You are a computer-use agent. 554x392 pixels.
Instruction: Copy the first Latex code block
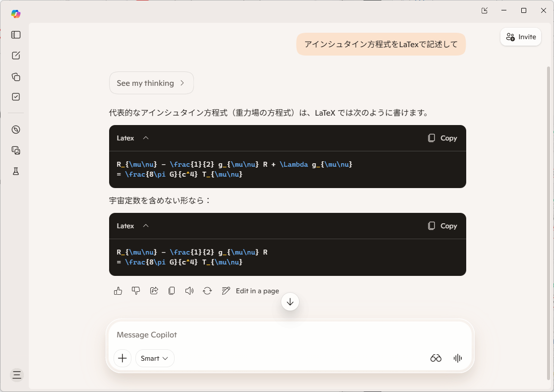(x=442, y=138)
